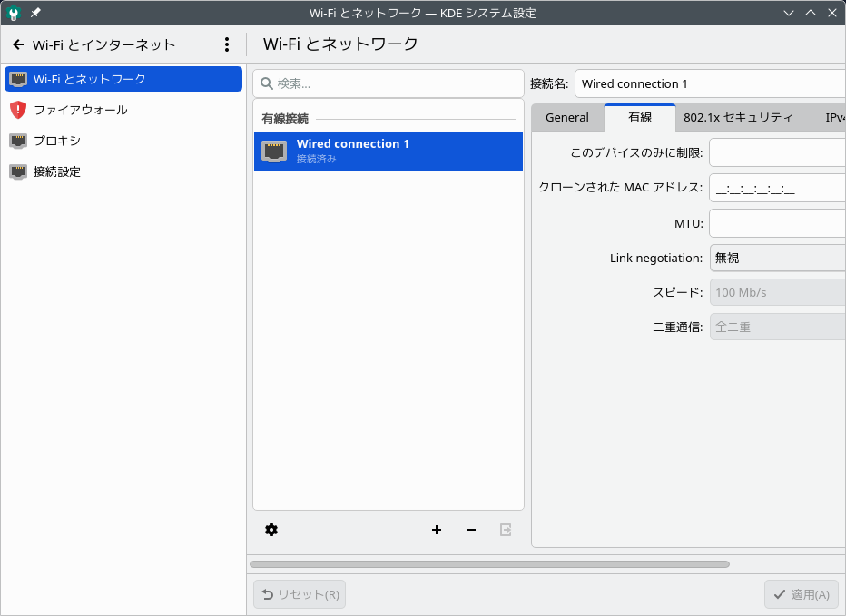Click the KDE system settings icon in the title bar
This screenshot has height=616, width=846.
[x=14, y=13]
